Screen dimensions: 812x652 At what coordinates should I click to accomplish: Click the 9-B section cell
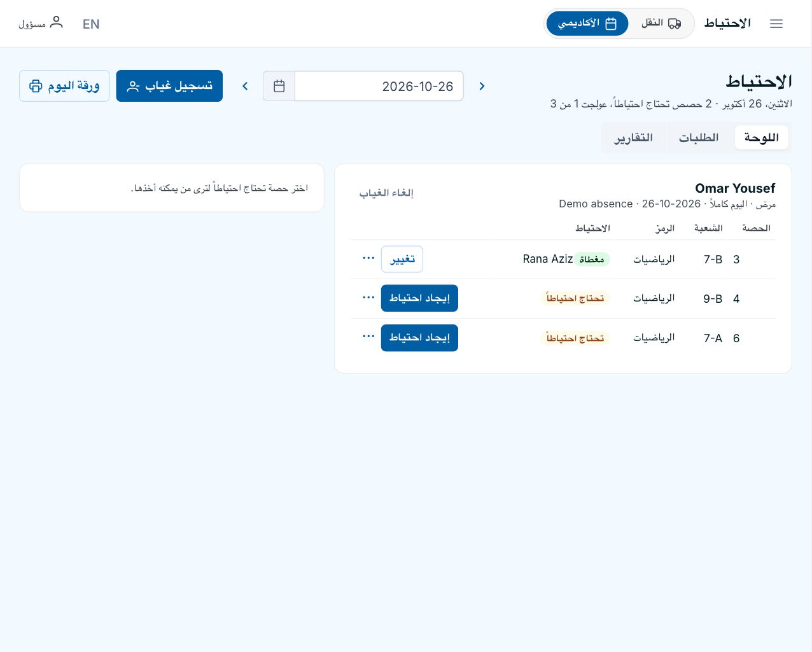pyautogui.click(x=713, y=299)
